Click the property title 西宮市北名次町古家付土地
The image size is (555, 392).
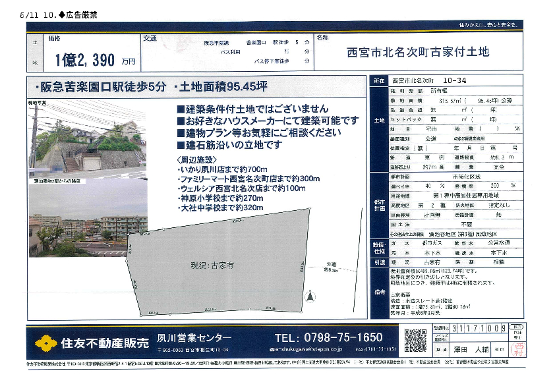point(418,52)
